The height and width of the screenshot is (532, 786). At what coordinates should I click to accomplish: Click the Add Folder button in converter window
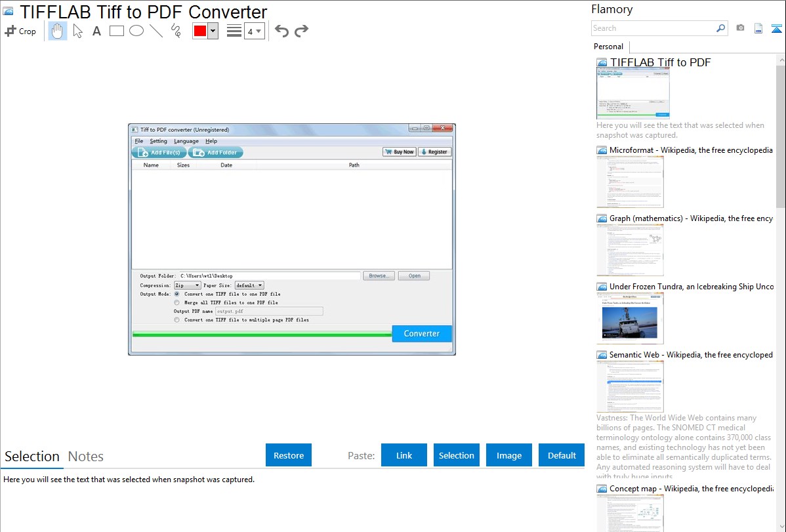(216, 152)
